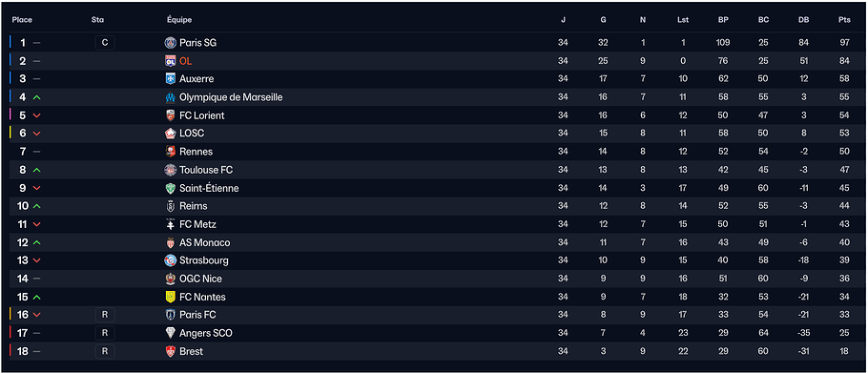Click the FC Nantes yellow badge
This screenshot has height=373, width=868.
click(171, 298)
